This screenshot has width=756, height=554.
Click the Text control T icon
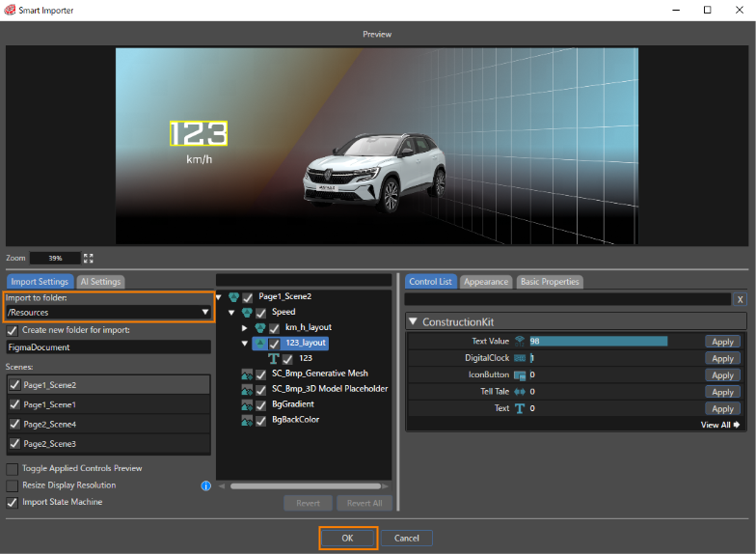pos(520,409)
